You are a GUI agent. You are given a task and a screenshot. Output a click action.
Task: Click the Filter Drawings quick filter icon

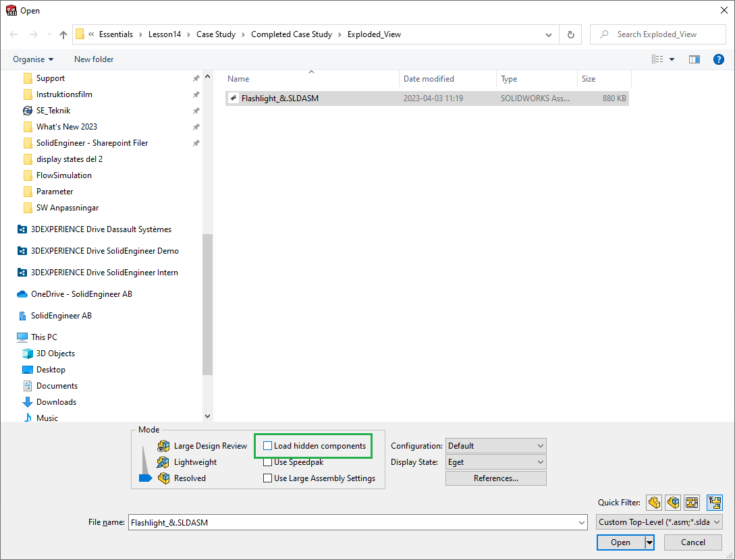point(692,503)
